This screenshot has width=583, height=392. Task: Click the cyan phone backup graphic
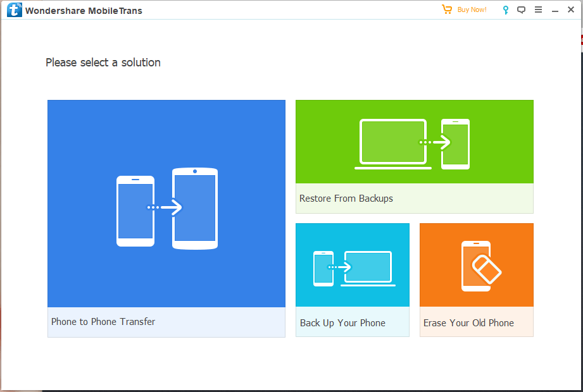coord(352,264)
